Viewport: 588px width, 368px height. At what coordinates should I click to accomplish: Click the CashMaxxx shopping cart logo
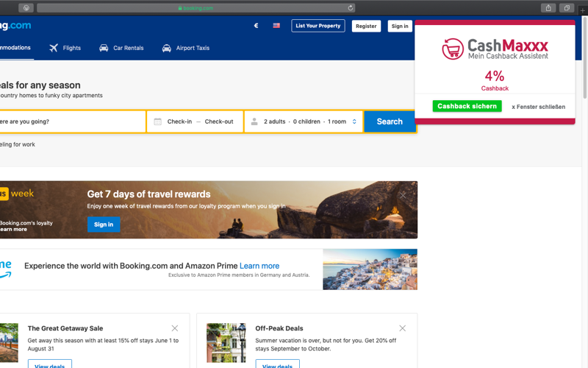[x=453, y=49]
